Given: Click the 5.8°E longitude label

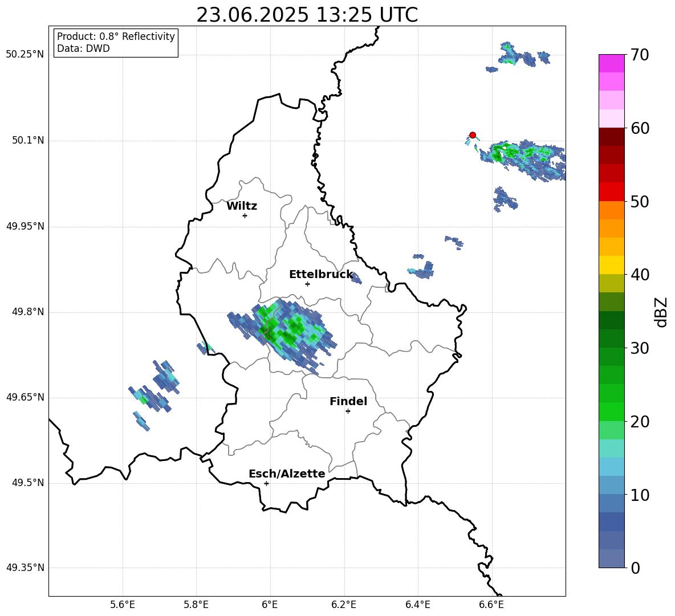Looking at the screenshot, I should pyautogui.click(x=196, y=605).
